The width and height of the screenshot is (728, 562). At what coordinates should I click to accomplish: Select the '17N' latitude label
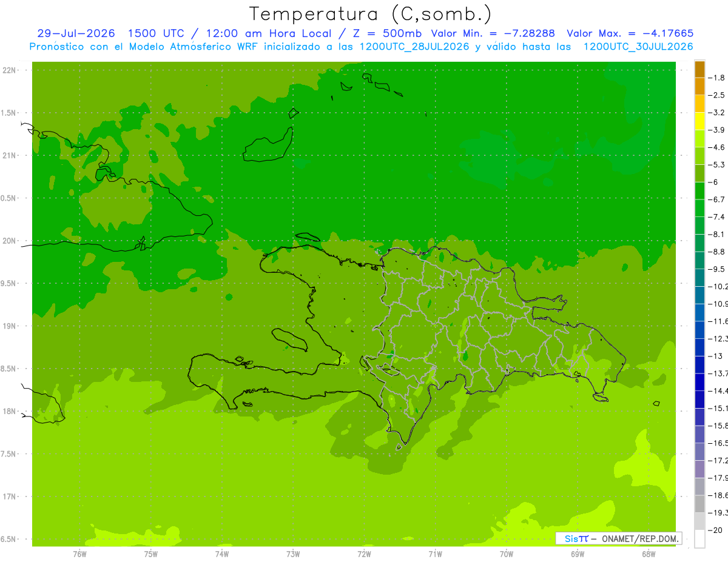10,497
